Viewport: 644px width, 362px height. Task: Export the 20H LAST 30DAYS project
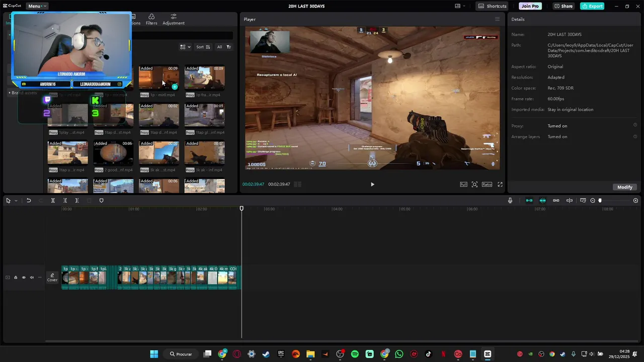click(592, 6)
